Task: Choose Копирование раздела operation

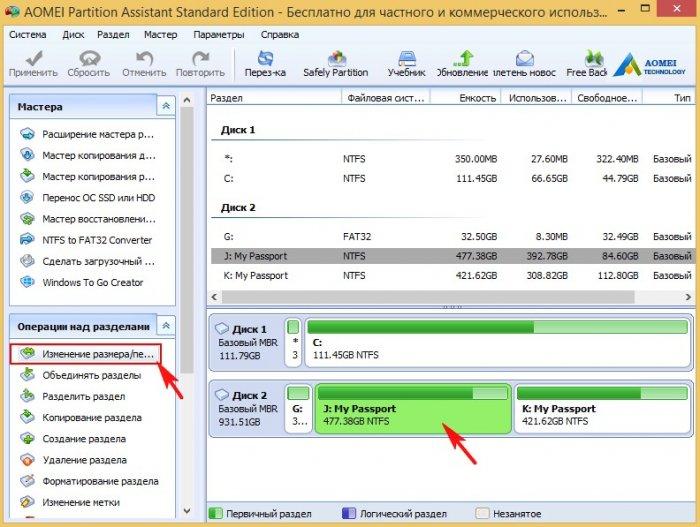Action: pos(81,418)
